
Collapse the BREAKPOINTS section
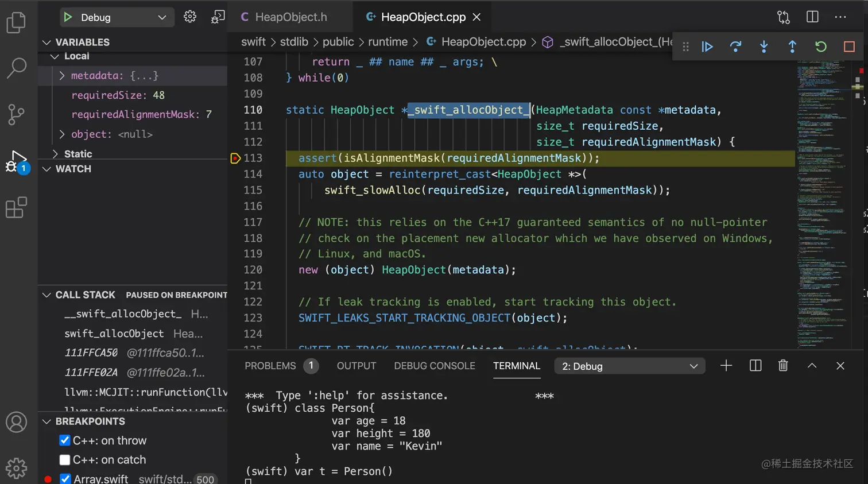click(x=46, y=421)
